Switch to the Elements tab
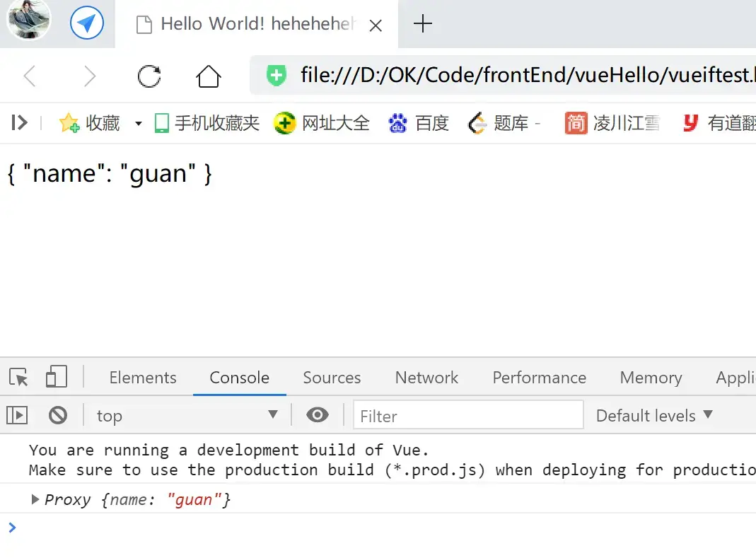 [143, 378]
